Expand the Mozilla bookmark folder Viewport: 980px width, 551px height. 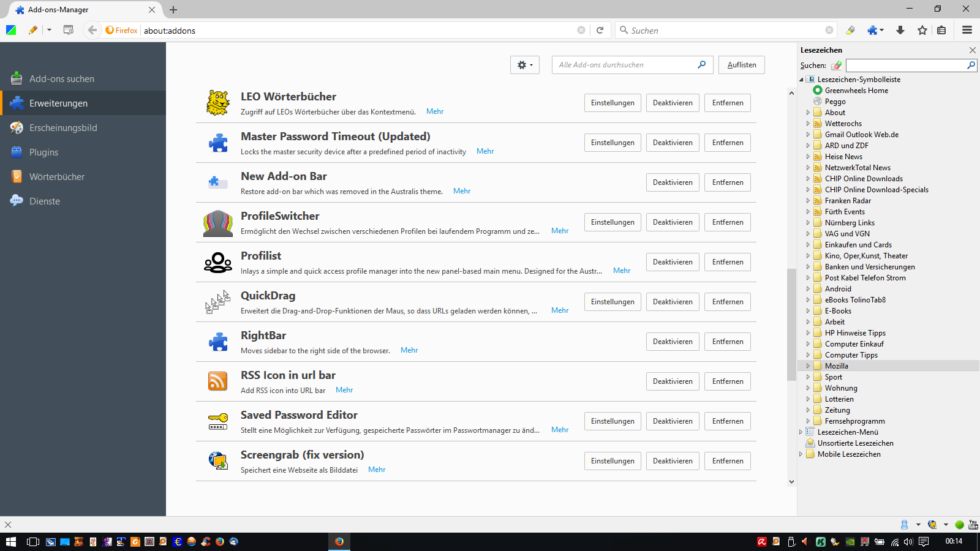click(x=808, y=366)
